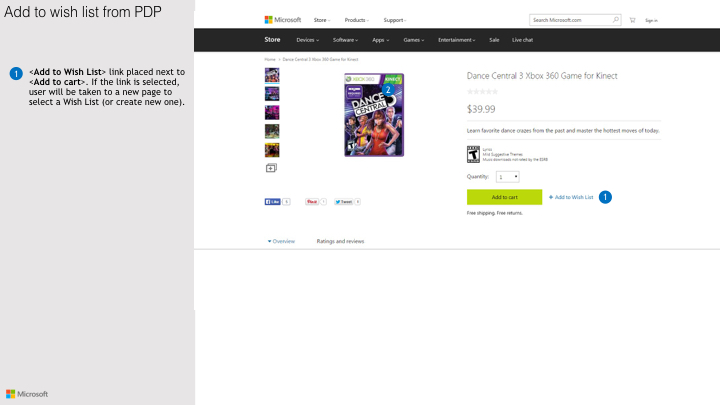Click the Add to cart button
Screen dimensions: 720x405
coord(505,197)
